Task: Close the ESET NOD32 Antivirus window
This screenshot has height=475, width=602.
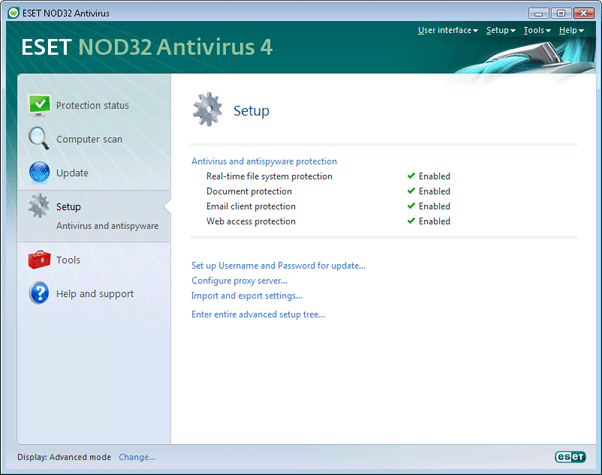Action: point(584,13)
